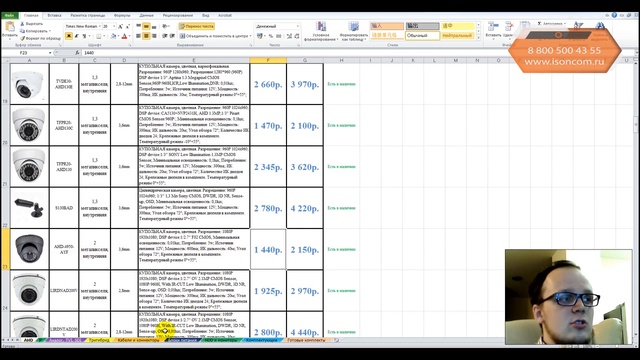Click the Name Box showing F23
The width and height of the screenshot is (640, 360).
coord(24,53)
